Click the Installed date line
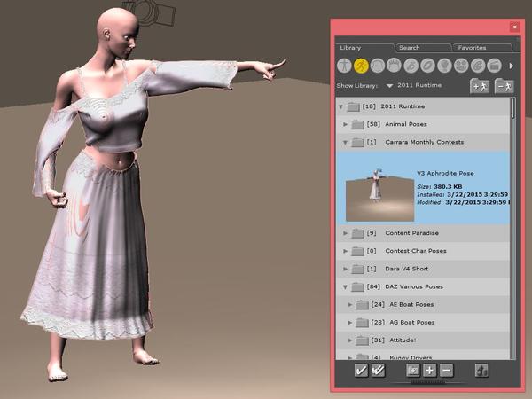Viewport: 532px width, 399px height. 463,195
